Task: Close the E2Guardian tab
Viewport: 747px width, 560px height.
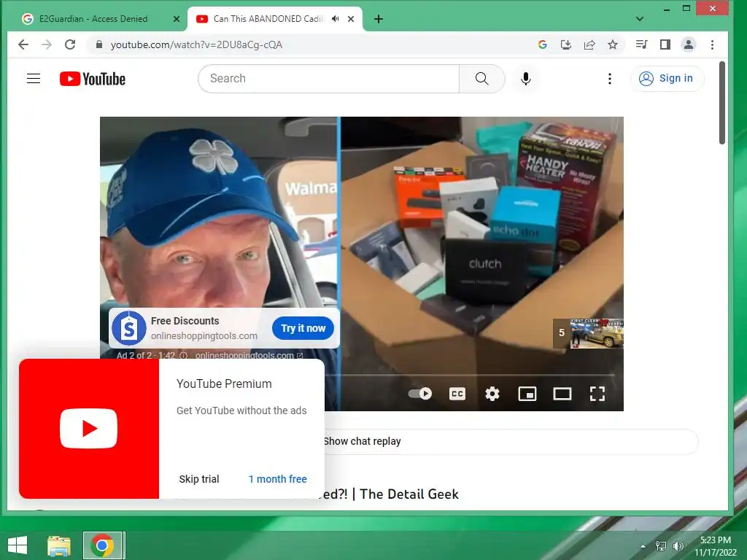Action: click(x=177, y=19)
